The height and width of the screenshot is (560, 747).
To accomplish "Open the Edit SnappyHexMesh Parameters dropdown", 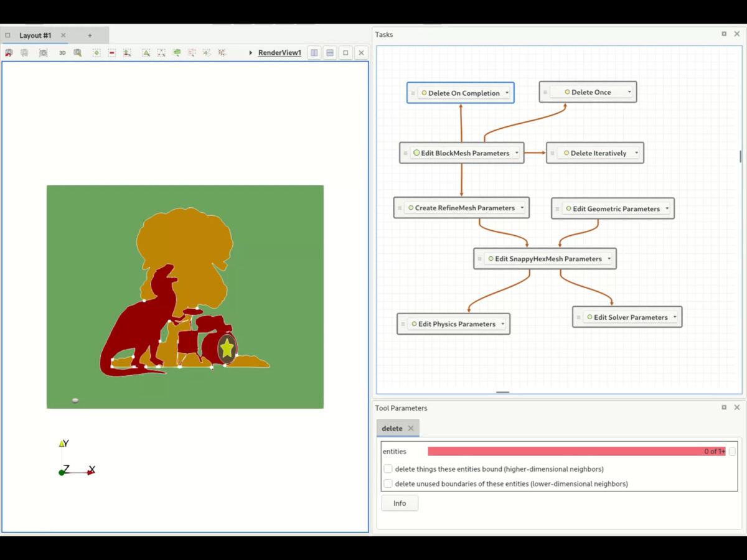I will click(609, 258).
